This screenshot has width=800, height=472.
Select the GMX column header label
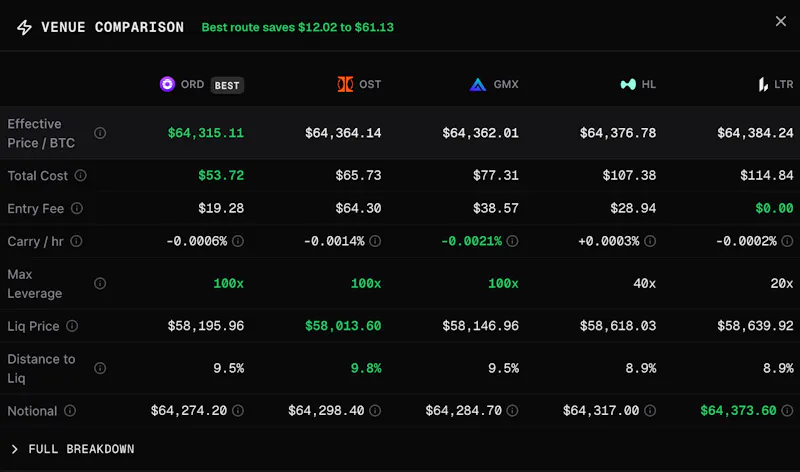506,84
